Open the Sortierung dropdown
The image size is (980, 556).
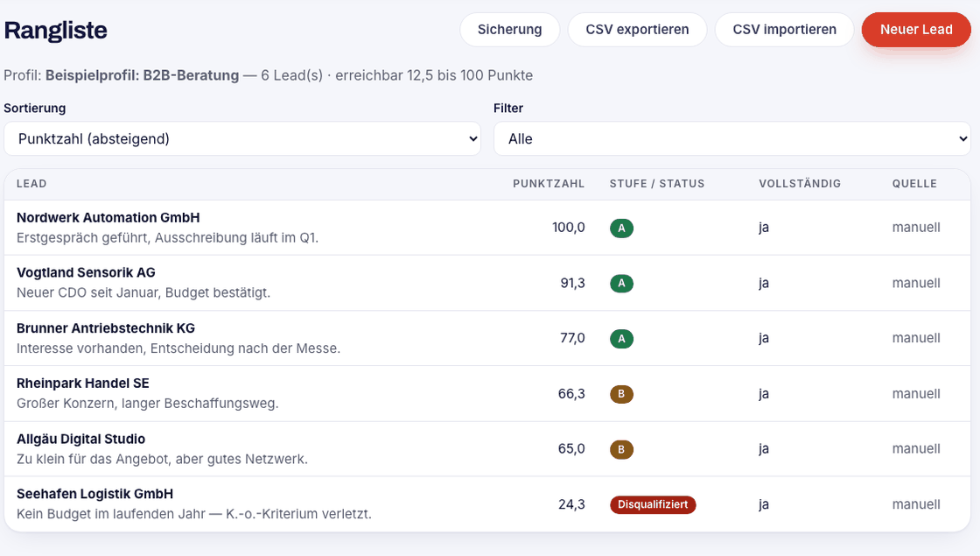point(242,138)
